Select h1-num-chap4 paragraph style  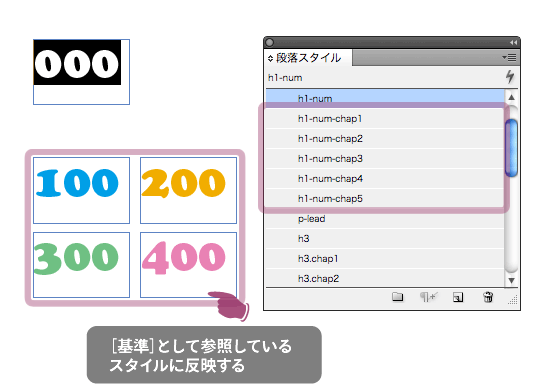[385, 179]
